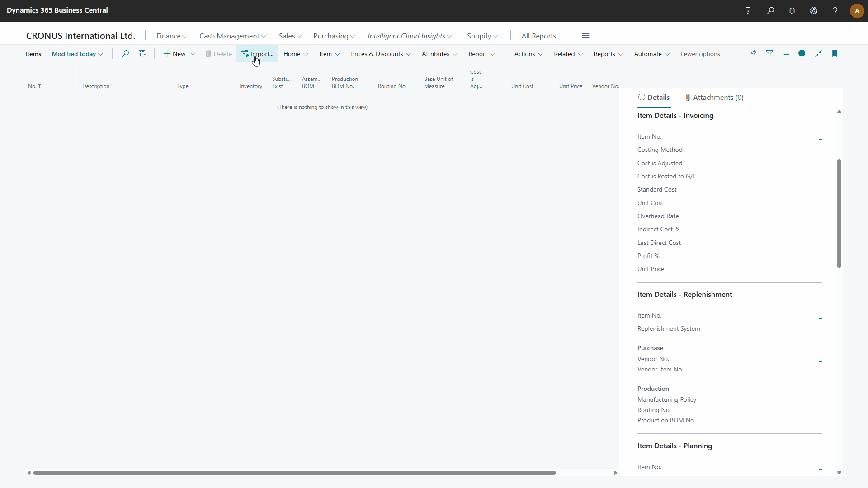868x488 pixels.
Task: Click the scroll left arrow of the list
Action: (x=29, y=473)
